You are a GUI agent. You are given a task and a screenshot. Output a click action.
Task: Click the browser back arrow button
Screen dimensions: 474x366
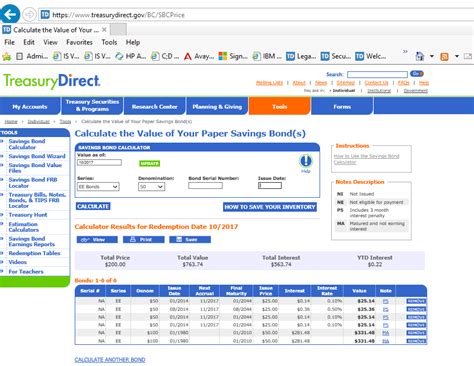point(10,14)
